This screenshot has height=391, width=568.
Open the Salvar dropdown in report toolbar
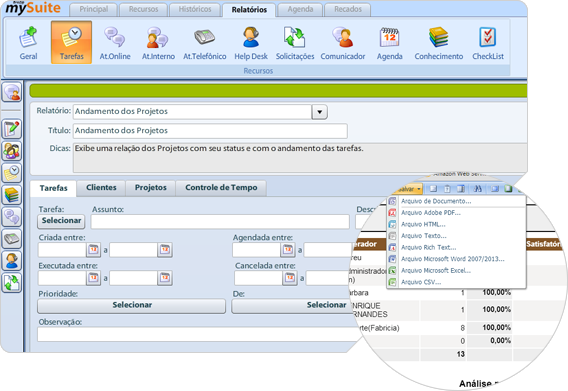pyautogui.click(x=409, y=189)
